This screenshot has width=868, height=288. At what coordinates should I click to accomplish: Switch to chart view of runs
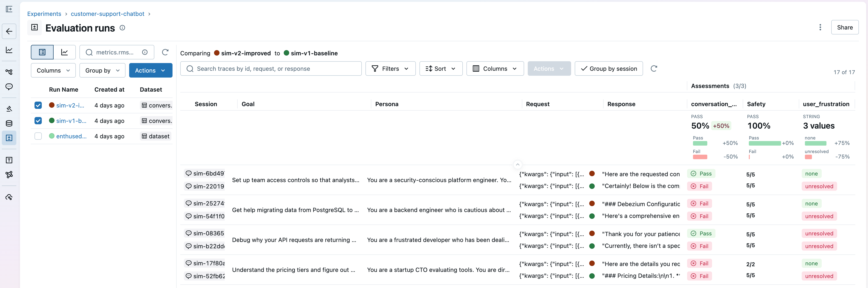click(x=64, y=52)
